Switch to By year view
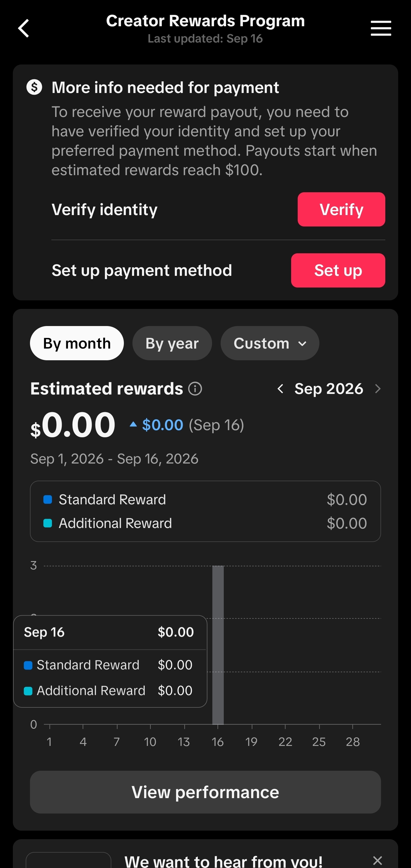The image size is (411, 868). [172, 343]
